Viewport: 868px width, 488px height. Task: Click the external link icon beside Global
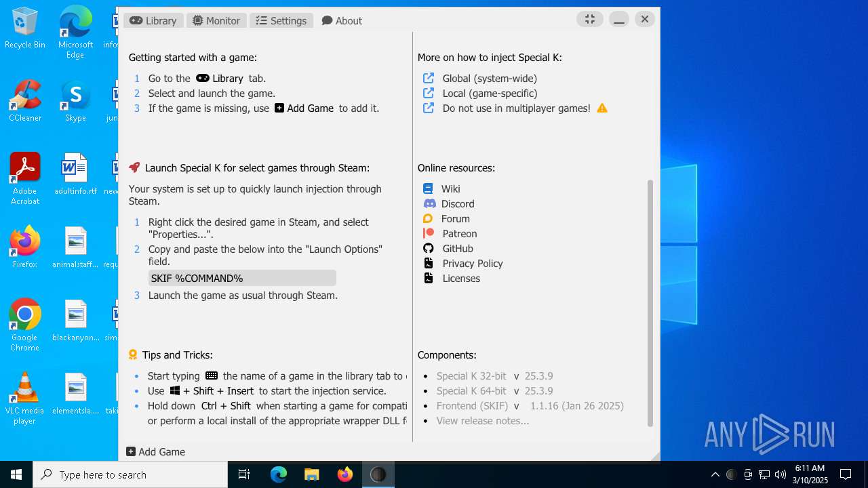coord(429,78)
